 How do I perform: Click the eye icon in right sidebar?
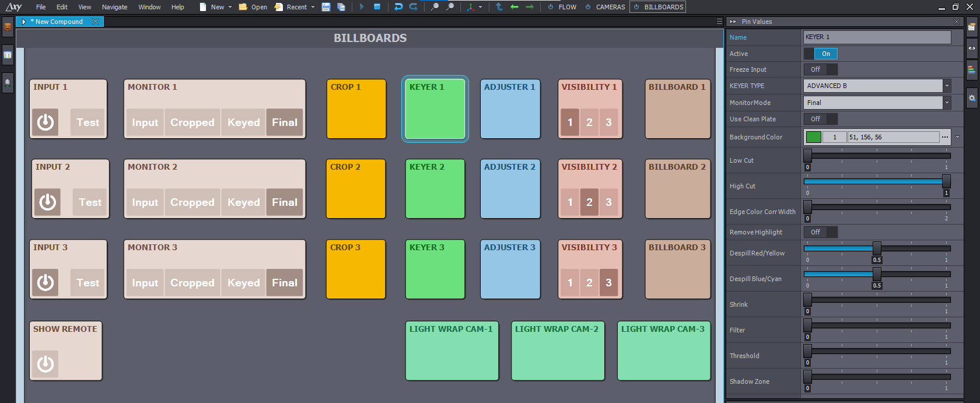[972, 48]
